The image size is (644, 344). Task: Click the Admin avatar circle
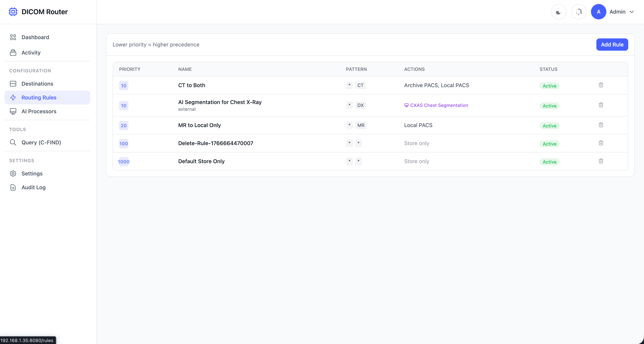pos(598,12)
